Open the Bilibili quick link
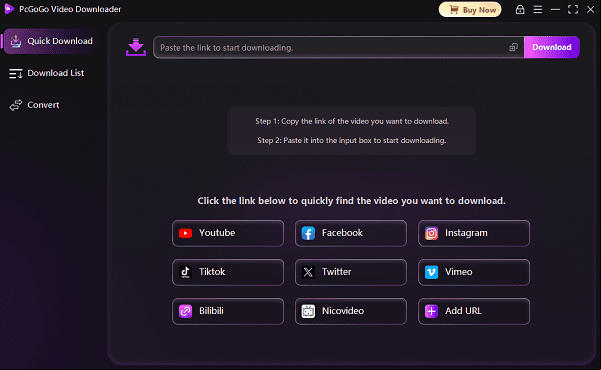This screenshot has width=601, height=370. click(228, 311)
